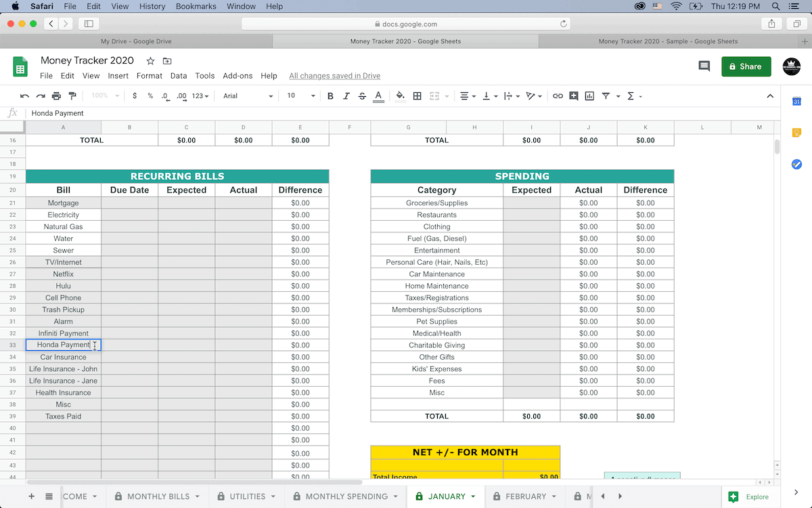Open the JANUARY sheet tab arrow menu
Screen dimensions: 812x508
473,496
